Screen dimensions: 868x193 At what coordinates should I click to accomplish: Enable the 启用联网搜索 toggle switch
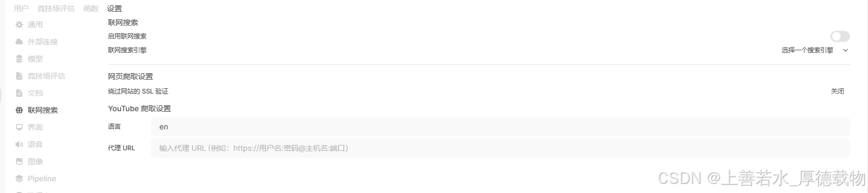click(x=840, y=36)
